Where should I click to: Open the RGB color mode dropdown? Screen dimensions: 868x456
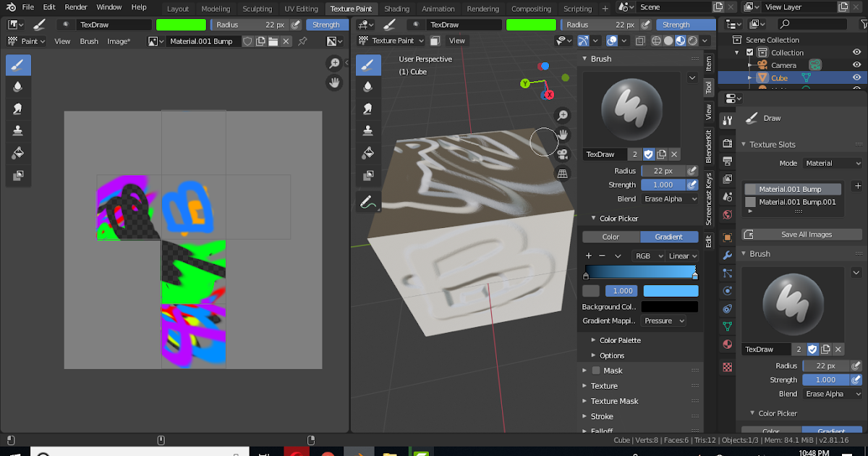pos(648,256)
